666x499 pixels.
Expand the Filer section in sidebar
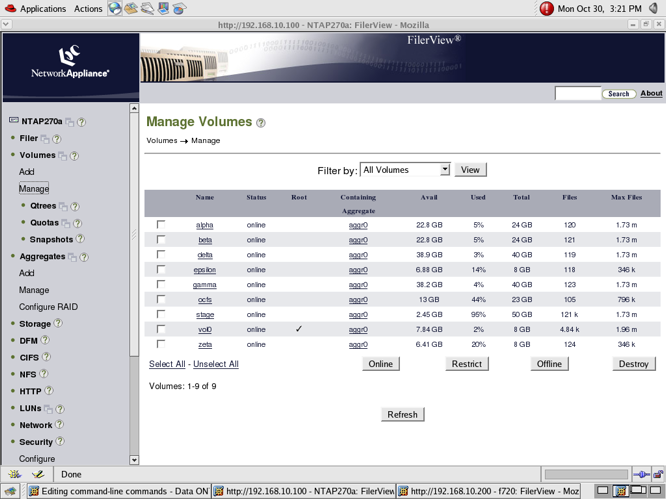28,138
